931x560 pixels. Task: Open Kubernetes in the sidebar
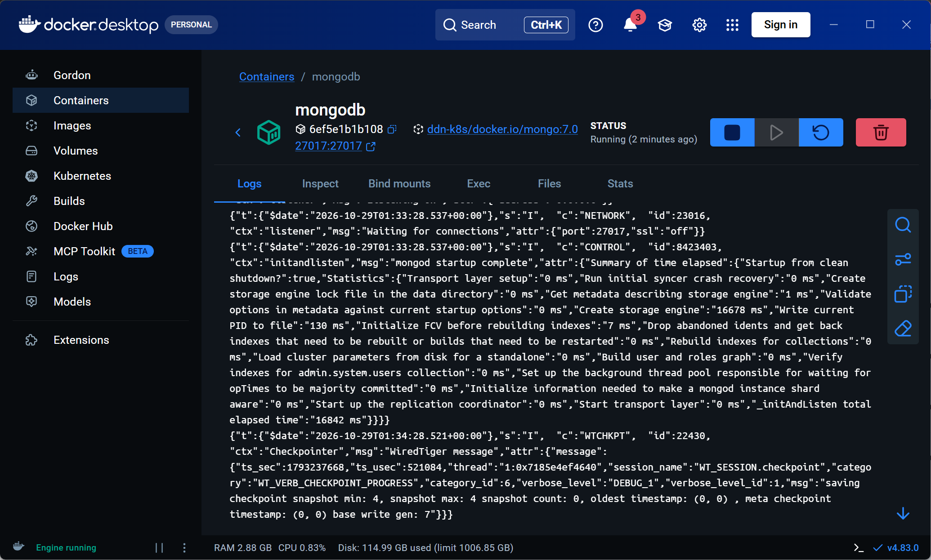point(101,176)
